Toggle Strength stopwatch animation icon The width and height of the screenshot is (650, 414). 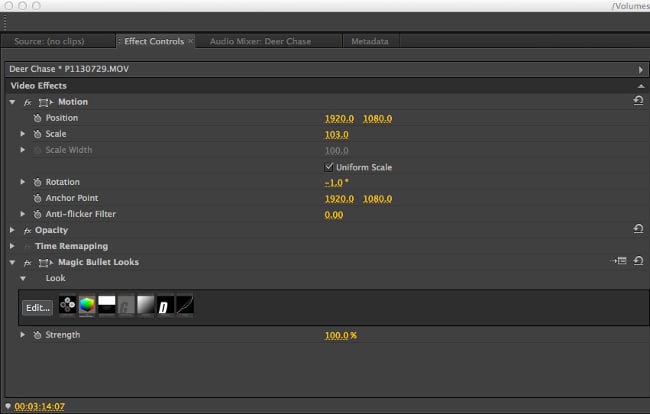(37, 335)
